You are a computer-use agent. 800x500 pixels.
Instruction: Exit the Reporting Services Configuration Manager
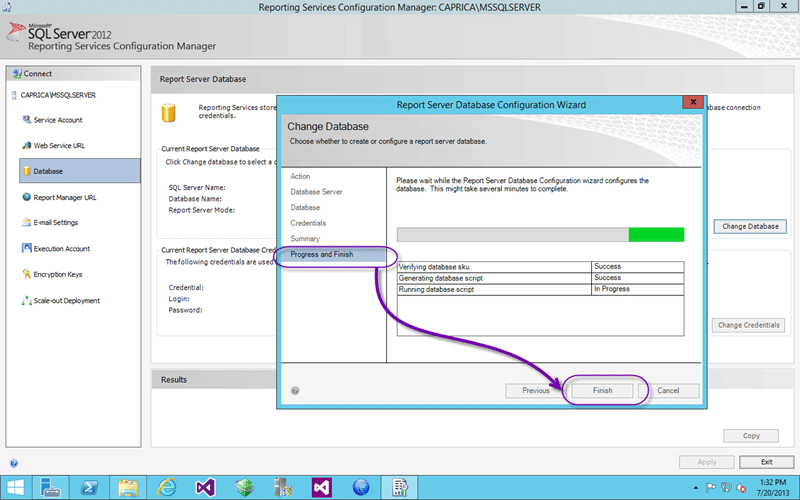click(766, 462)
